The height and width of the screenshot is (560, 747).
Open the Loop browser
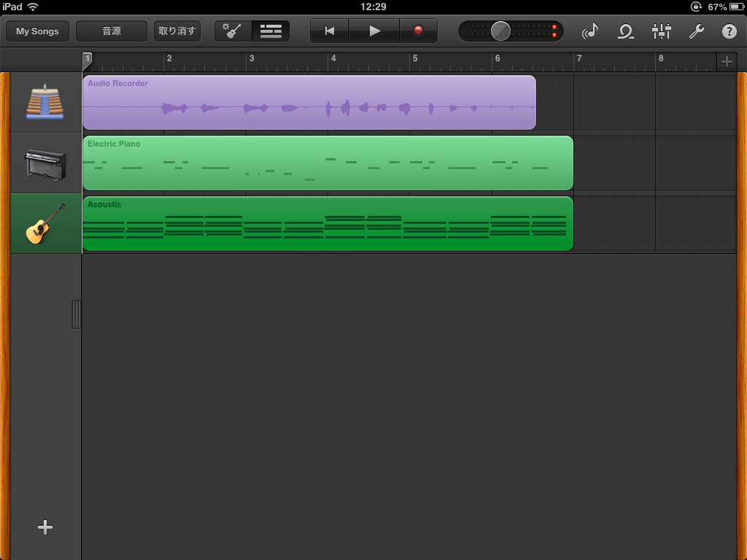click(625, 31)
